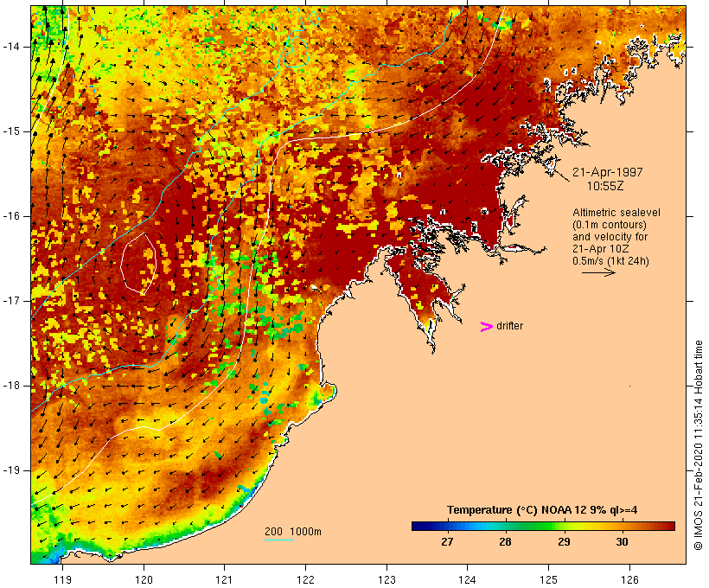The width and height of the screenshot is (709, 588).
Task: Click the '21-Apr-1997' date text
Action: [x=607, y=172]
